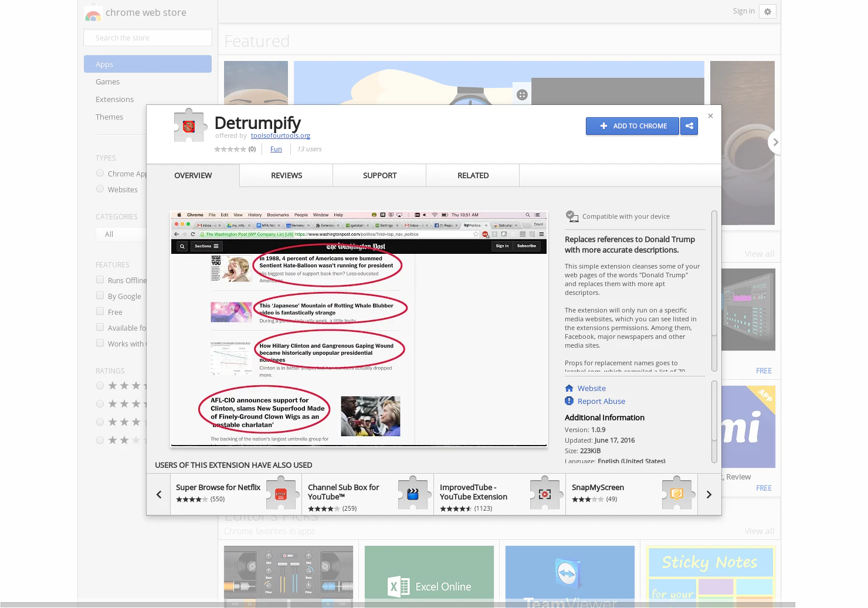
Task: Click the Detrumpify screenshot preview
Action: point(359,329)
